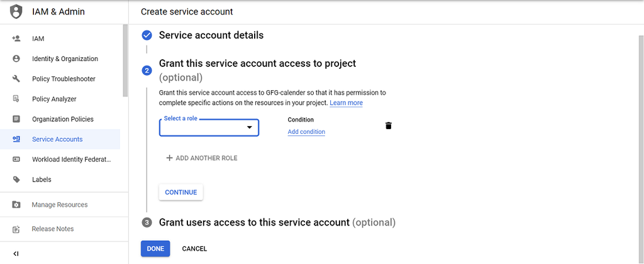Image resolution: width=644 pixels, height=264 pixels.
Task: Click the Identity & Organization account icon
Action: [x=16, y=59]
